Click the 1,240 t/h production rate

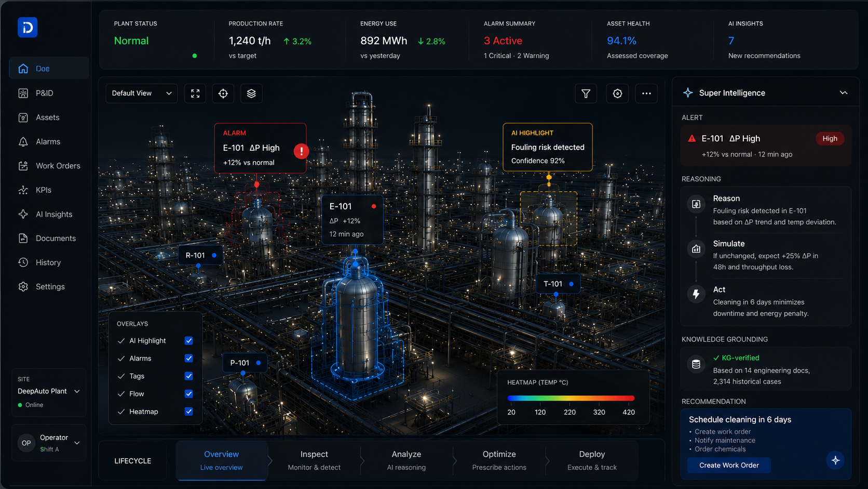coord(250,41)
